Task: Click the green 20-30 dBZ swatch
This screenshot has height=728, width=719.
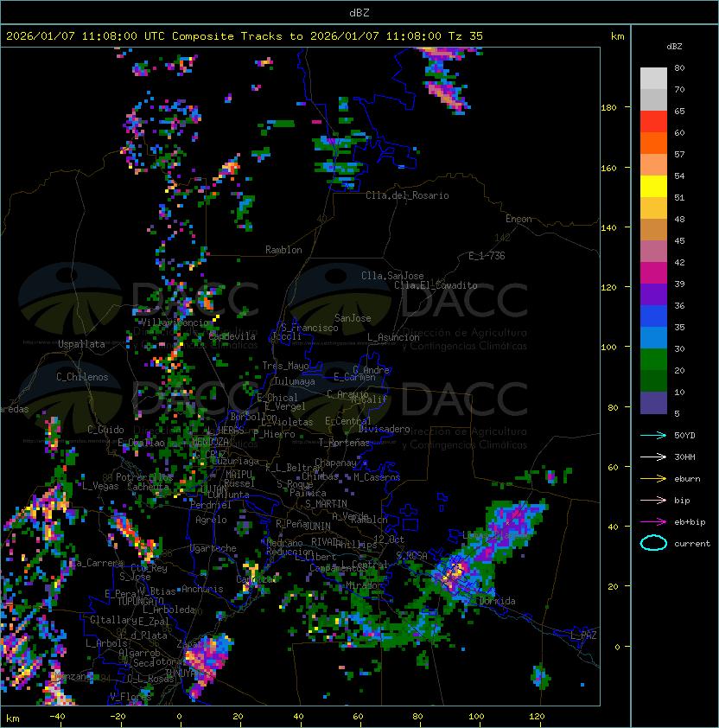Action: point(653,360)
